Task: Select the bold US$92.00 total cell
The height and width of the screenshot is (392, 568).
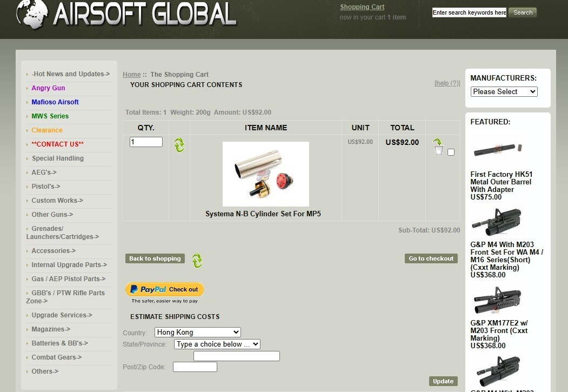Action: point(402,142)
